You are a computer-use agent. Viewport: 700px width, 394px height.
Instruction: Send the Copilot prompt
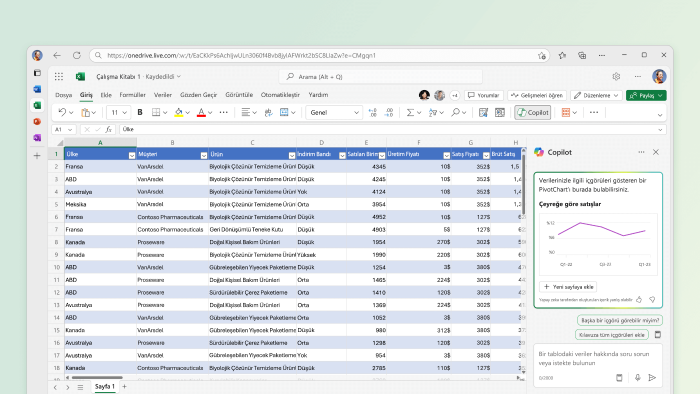(652, 378)
